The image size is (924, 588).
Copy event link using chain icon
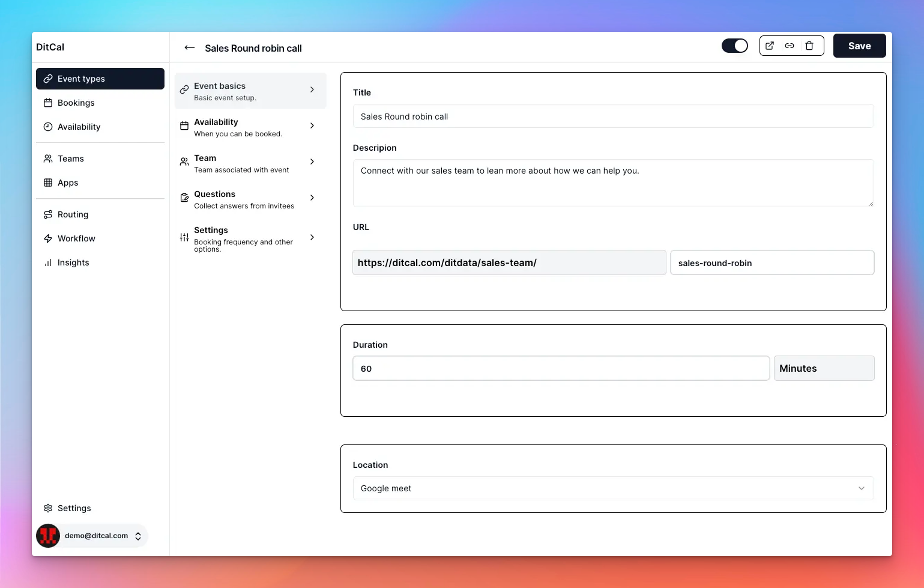click(x=790, y=46)
